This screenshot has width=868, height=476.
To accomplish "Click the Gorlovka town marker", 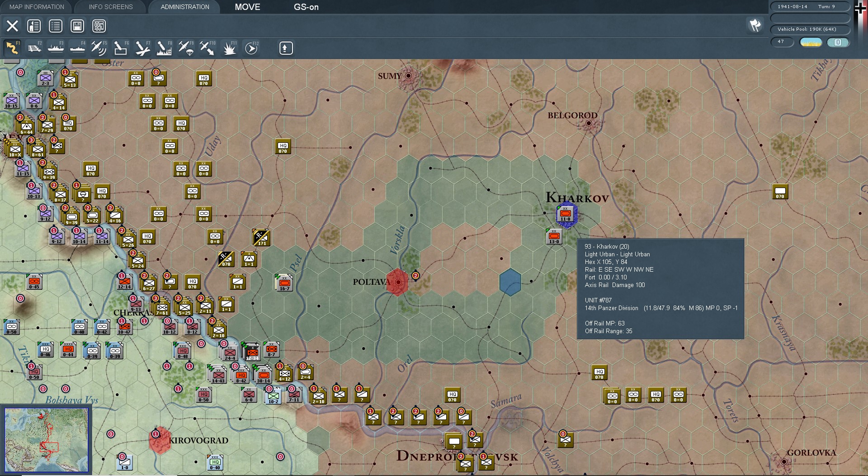I will (x=784, y=462).
